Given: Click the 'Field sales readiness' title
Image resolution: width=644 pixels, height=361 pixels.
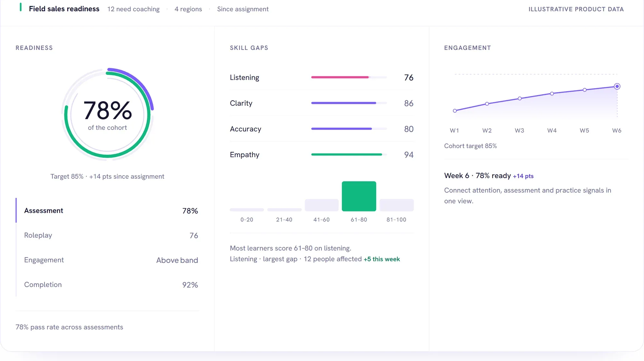Looking at the screenshot, I should click(x=64, y=9).
